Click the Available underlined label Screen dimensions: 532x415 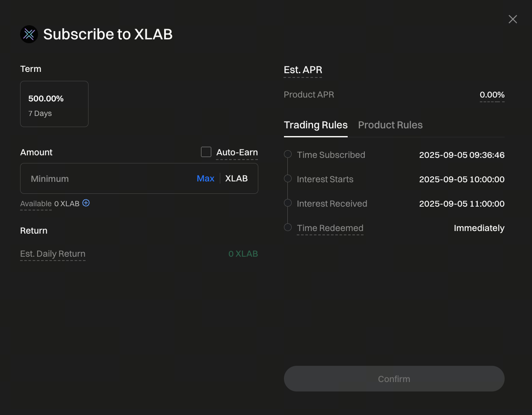pyautogui.click(x=36, y=204)
